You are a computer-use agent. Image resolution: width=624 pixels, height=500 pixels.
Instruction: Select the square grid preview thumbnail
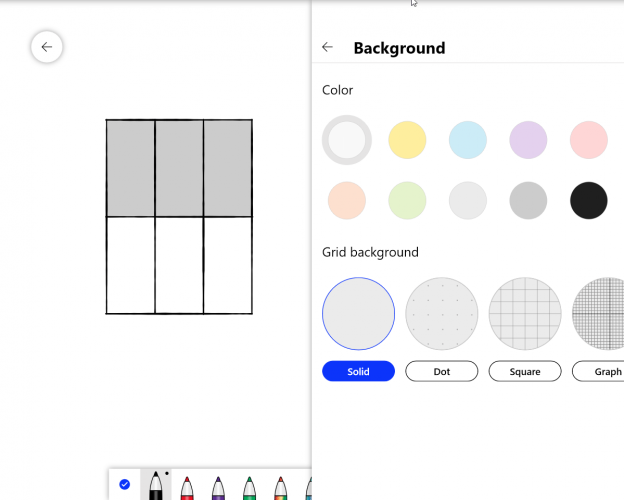(x=525, y=314)
